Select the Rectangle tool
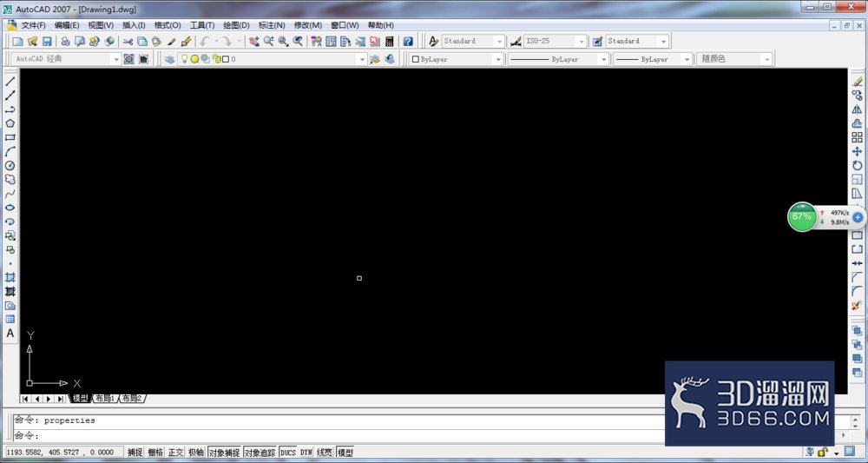The width and height of the screenshot is (868, 463). [10, 137]
